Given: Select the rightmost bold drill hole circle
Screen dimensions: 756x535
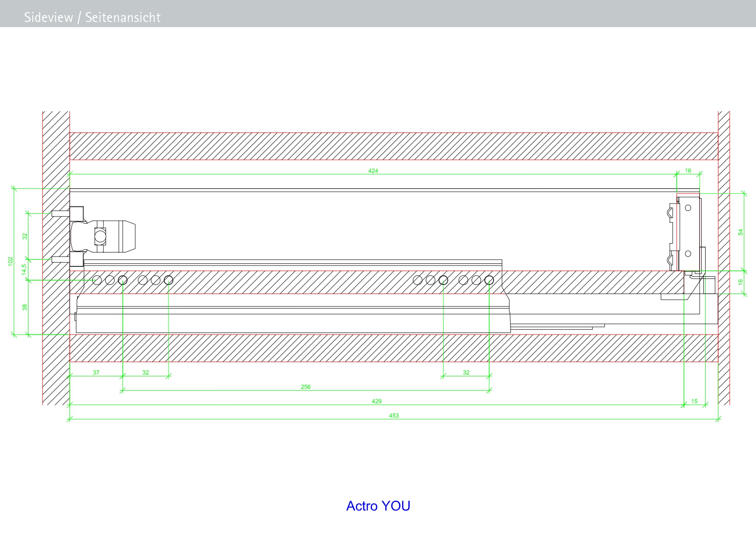Looking at the screenshot, I should (x=489, y=280).
